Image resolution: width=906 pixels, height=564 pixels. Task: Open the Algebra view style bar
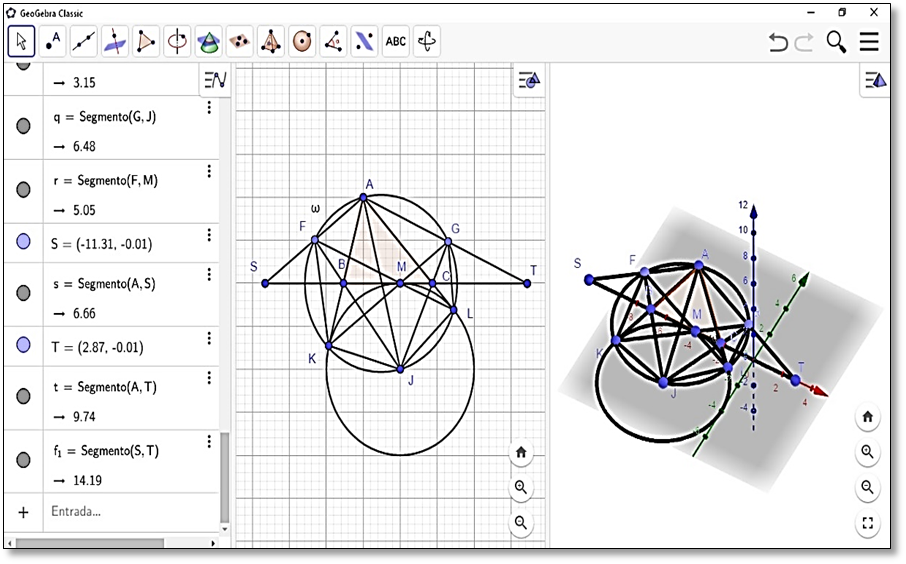click(x=215, y=80)
